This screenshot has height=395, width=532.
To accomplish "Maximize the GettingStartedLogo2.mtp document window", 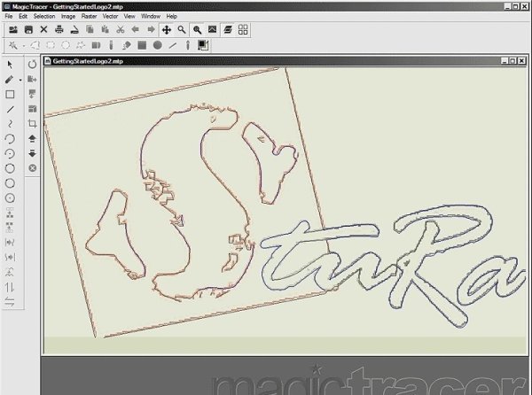I will coord(512,59).
